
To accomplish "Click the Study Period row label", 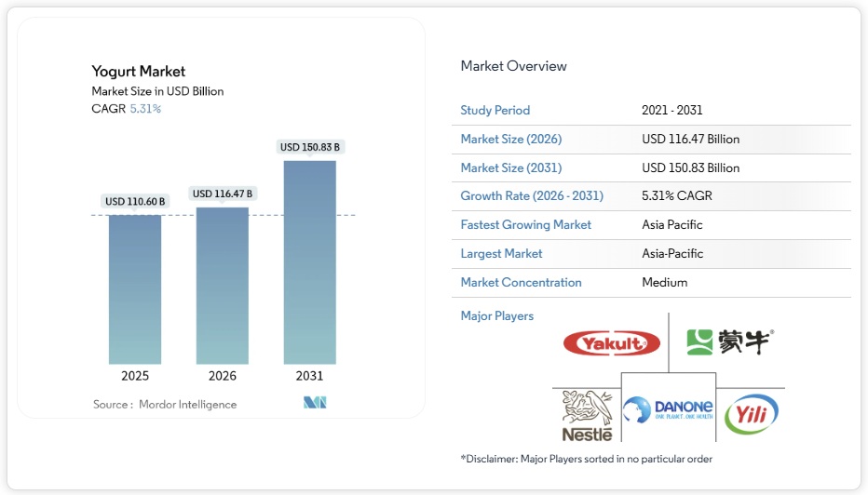I will [495, 111].
